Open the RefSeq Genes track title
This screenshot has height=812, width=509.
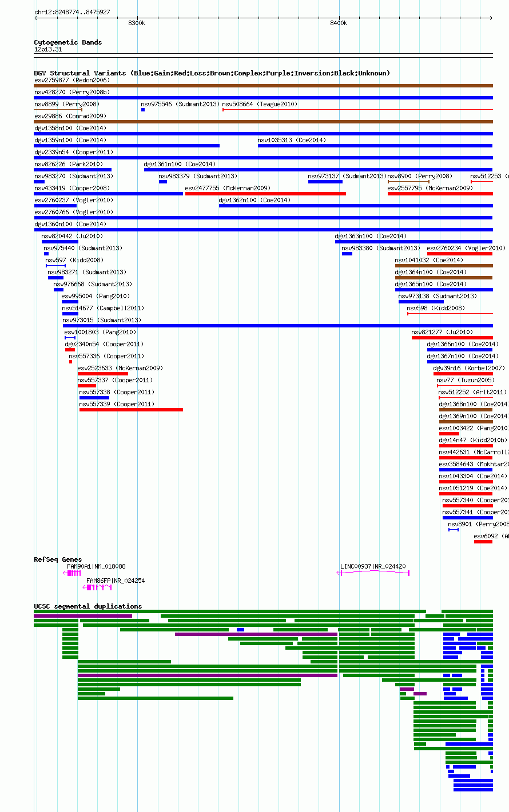(x=58, y=559)
